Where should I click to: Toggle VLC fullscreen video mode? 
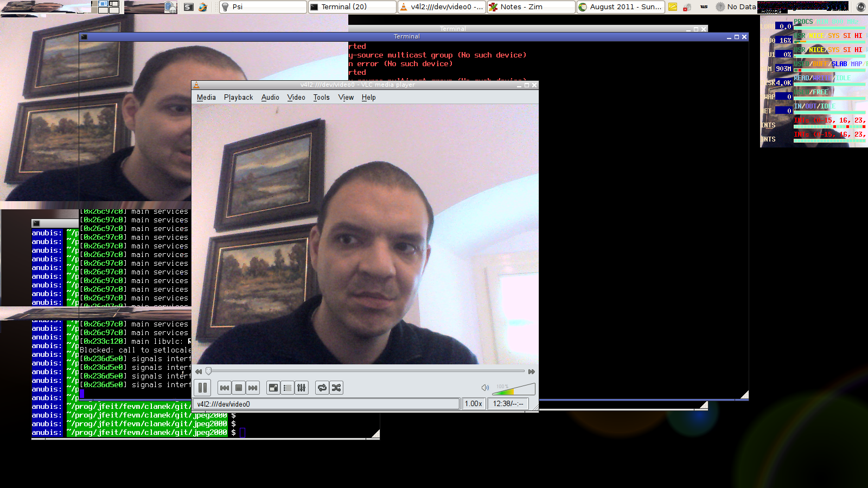click(273, 388)
